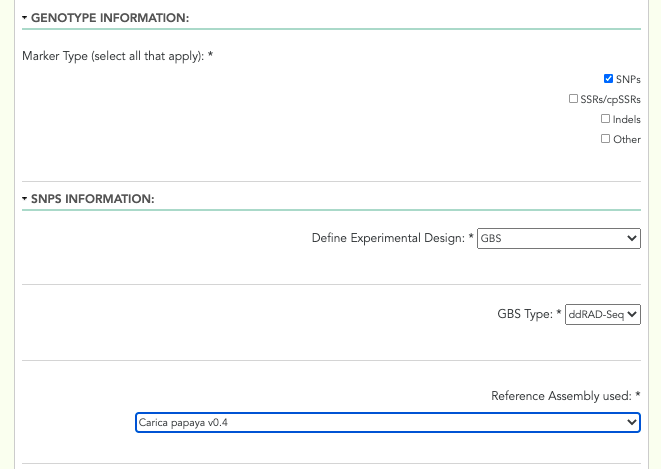Click the SNPS INFORMATION heading text
661x469 pixels.
tap(93, 198)
